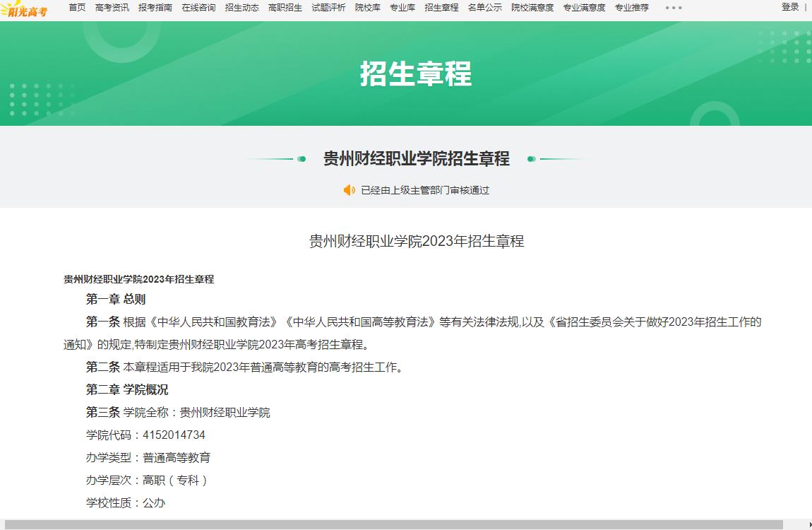Click the 阳光高考 site logo

pyautogui.click(x=25, y=9)
